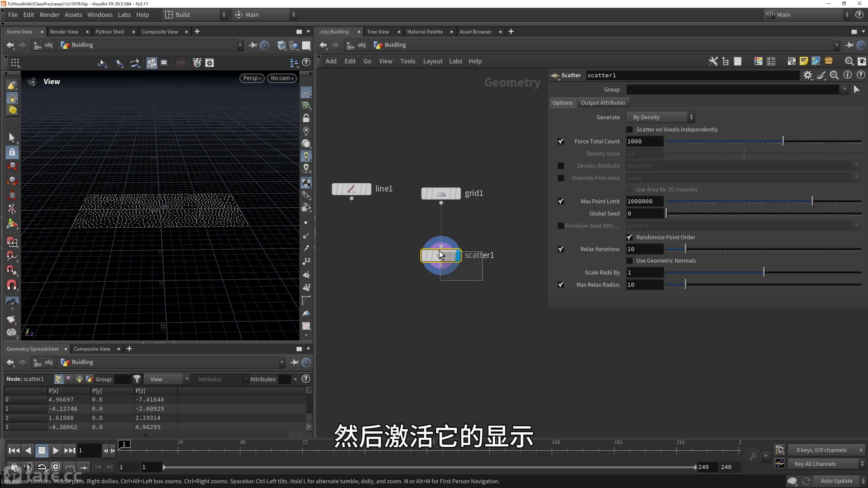Open the scatter1 parameter gear menu

808,75
